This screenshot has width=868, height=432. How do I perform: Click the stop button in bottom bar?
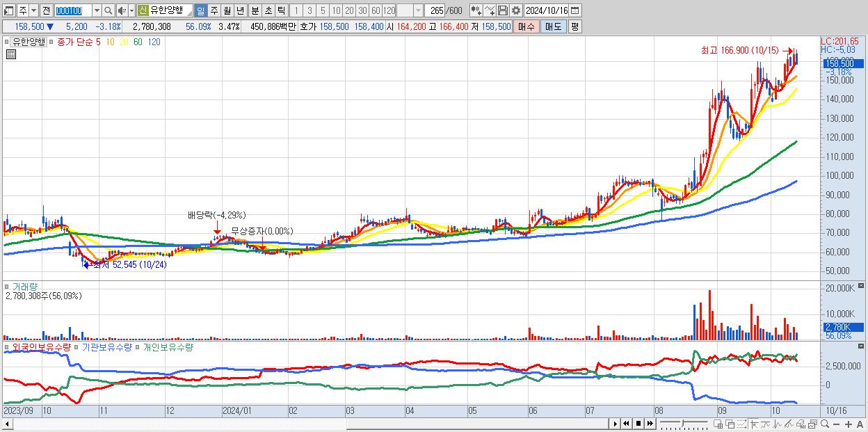click(638, 424)
